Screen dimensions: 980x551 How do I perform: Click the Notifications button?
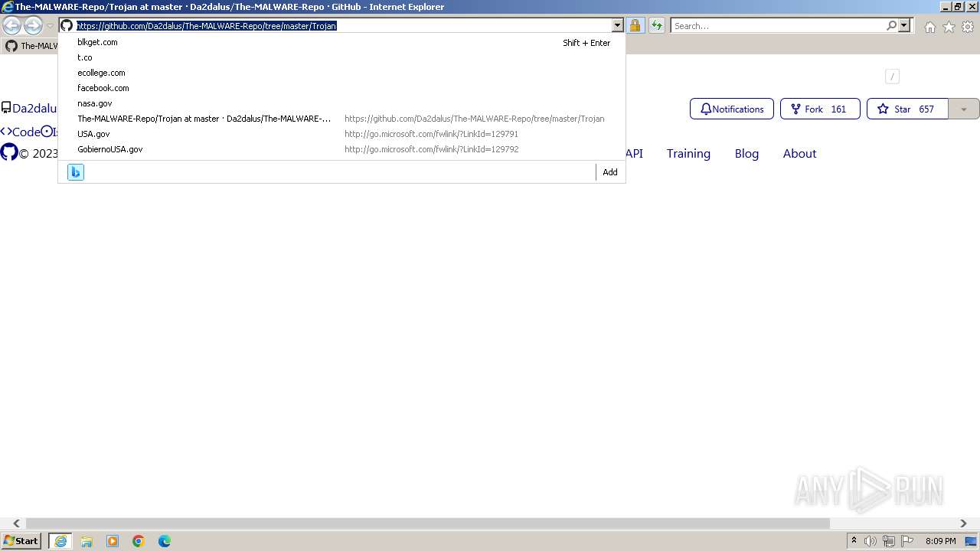[x=732, y=109]
